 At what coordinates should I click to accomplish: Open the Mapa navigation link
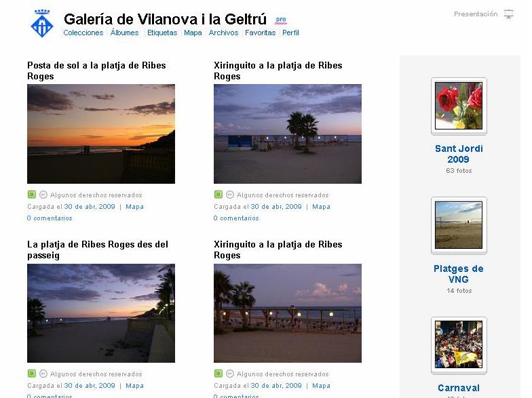(x=193, y=33)
